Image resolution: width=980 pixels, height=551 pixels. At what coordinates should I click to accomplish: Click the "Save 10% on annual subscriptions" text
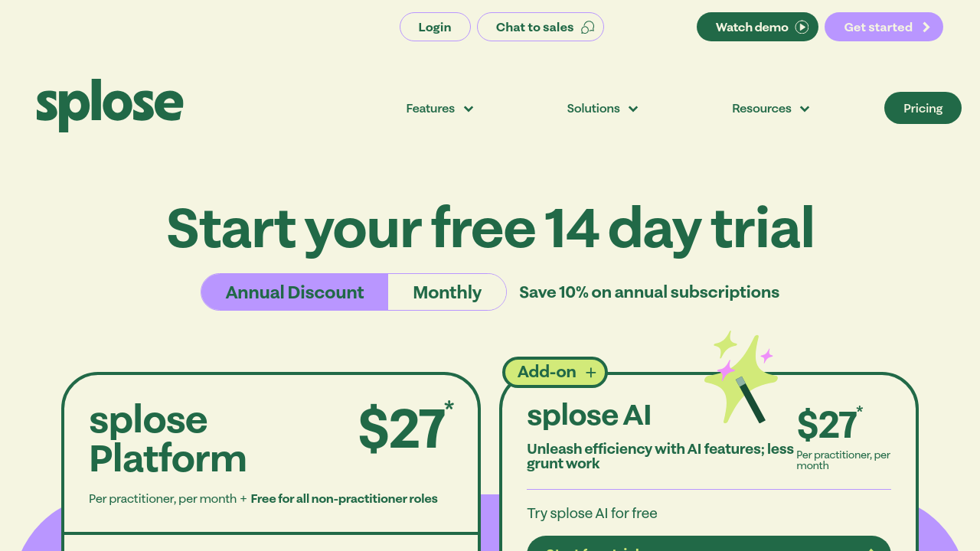[x=649, y=292]
